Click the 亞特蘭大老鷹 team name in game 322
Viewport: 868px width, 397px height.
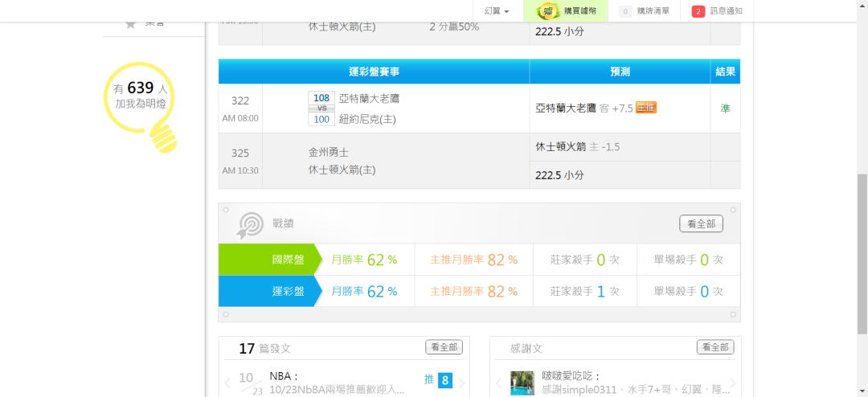point(369,99)
